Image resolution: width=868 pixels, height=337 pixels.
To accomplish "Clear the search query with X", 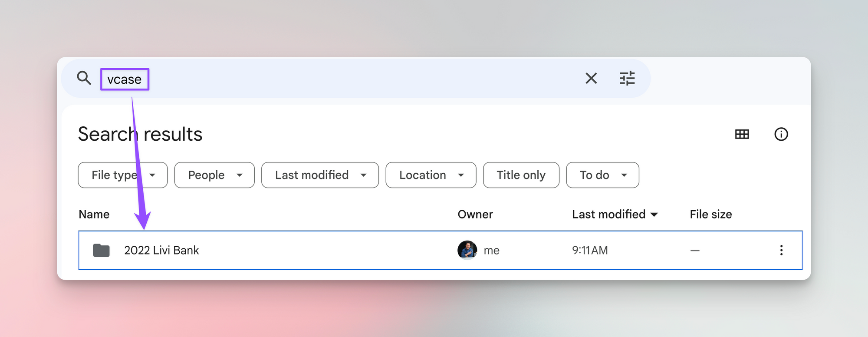I will click(x=591, y=78).
